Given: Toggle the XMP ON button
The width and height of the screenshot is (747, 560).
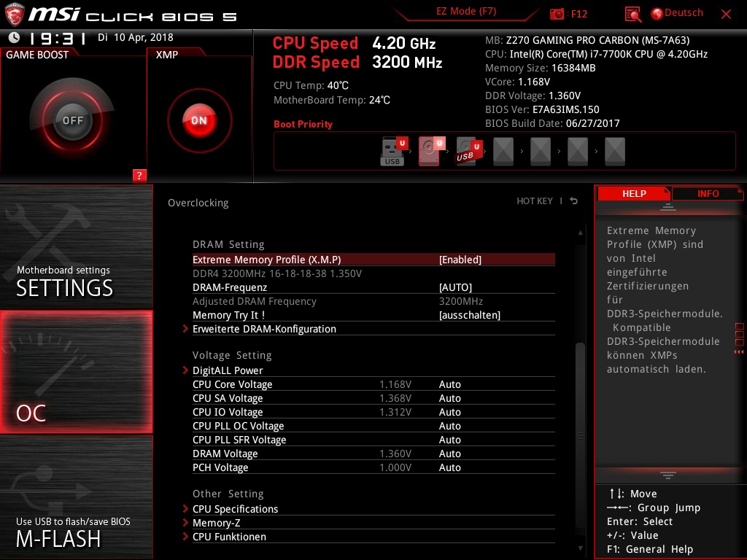Looking at the screenshot, I should click(199, 120).
